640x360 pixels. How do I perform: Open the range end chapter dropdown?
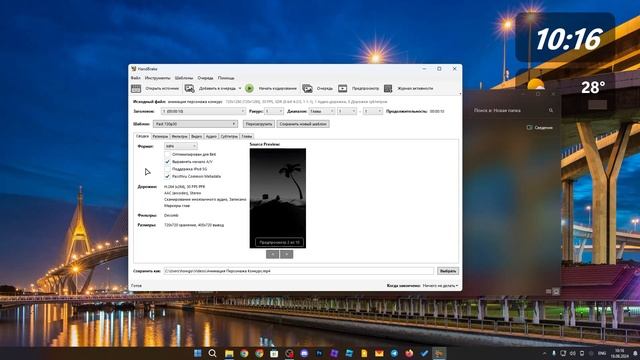tap(373, 111)
